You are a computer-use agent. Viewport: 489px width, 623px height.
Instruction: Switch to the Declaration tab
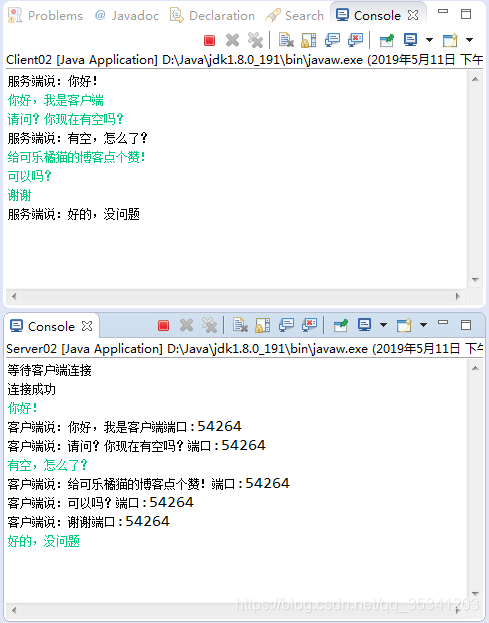tap(212, 15)
